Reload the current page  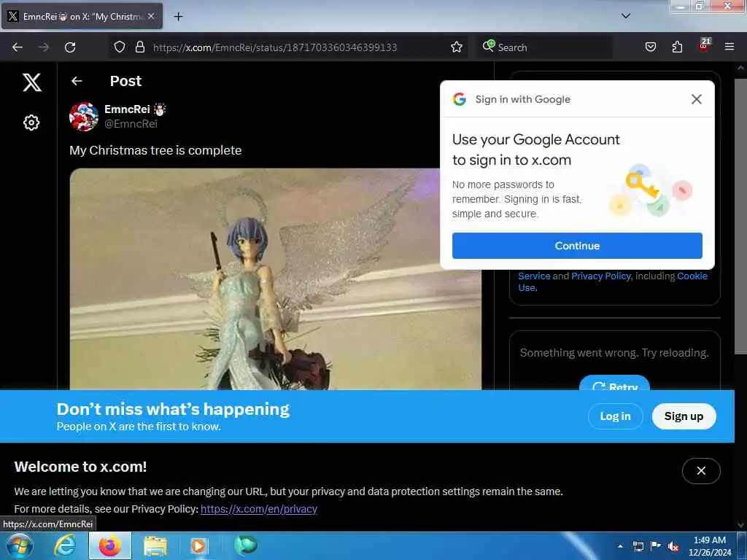pos(70,47)
